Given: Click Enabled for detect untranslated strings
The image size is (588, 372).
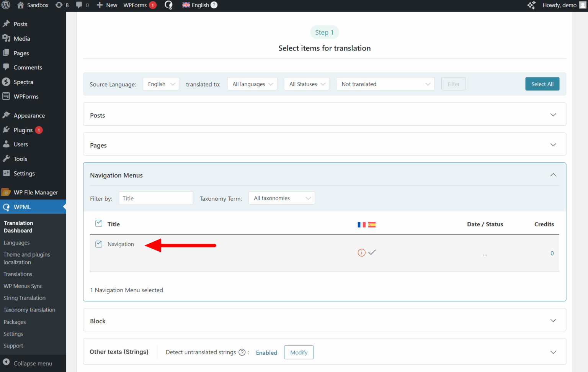Looking at the screenshot, I should (266, 352).
